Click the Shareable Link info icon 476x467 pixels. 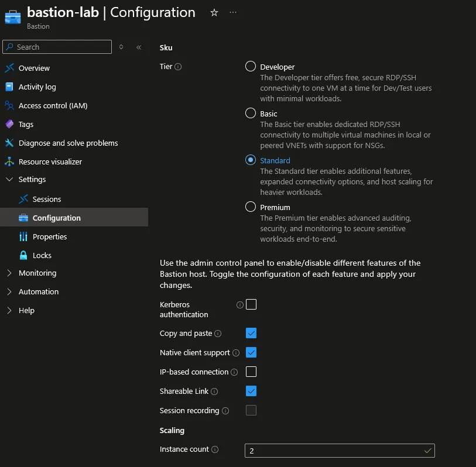click(214, 392)
